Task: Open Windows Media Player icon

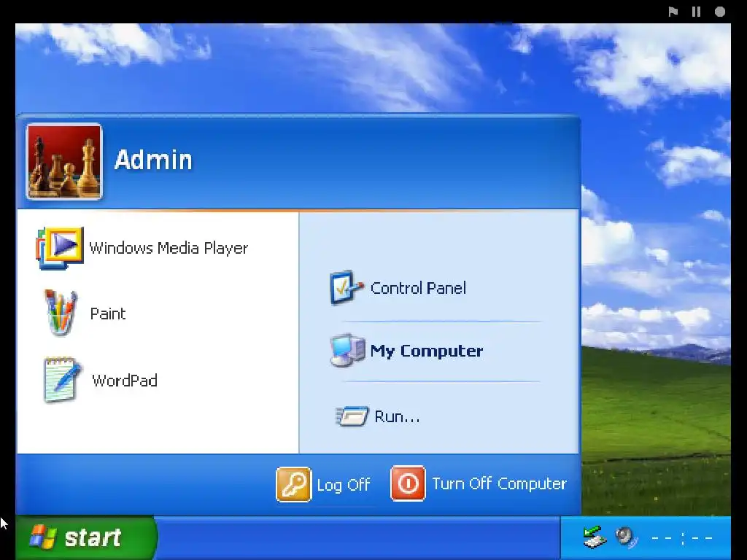Action: coord(60,248)
